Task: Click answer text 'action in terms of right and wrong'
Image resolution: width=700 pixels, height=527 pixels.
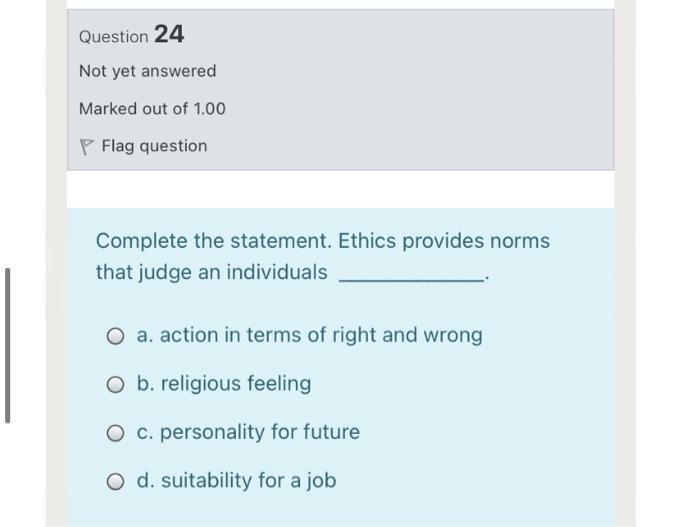Action: click(x=320, y=335)
